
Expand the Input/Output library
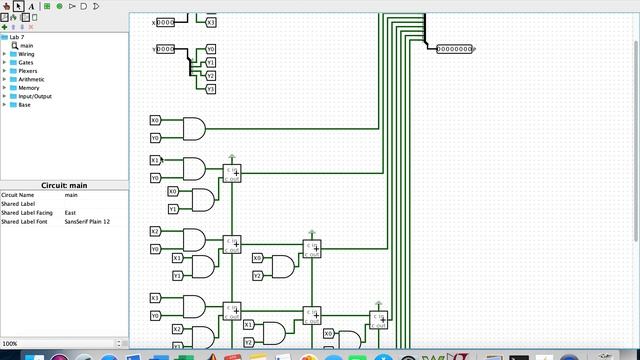4,96
